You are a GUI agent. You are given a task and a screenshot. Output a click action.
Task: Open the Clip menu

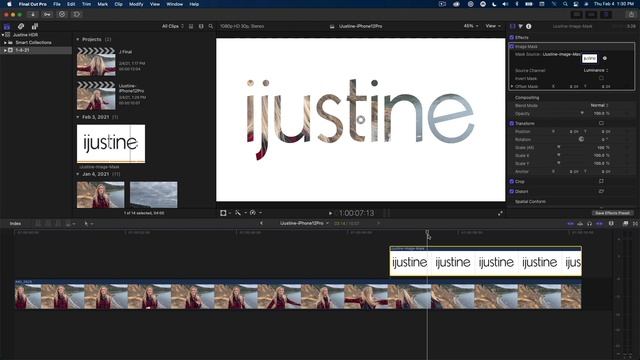pos(118,4)
